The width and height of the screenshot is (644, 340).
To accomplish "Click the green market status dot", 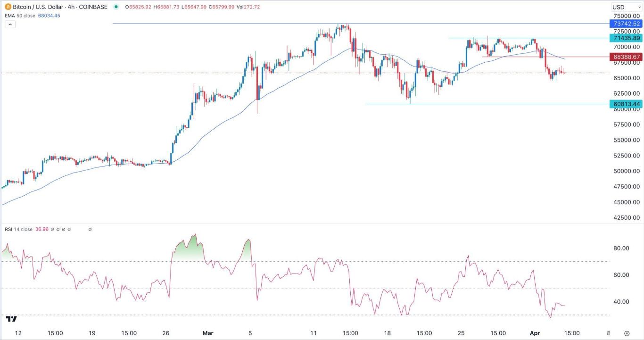I will [116, 7].
